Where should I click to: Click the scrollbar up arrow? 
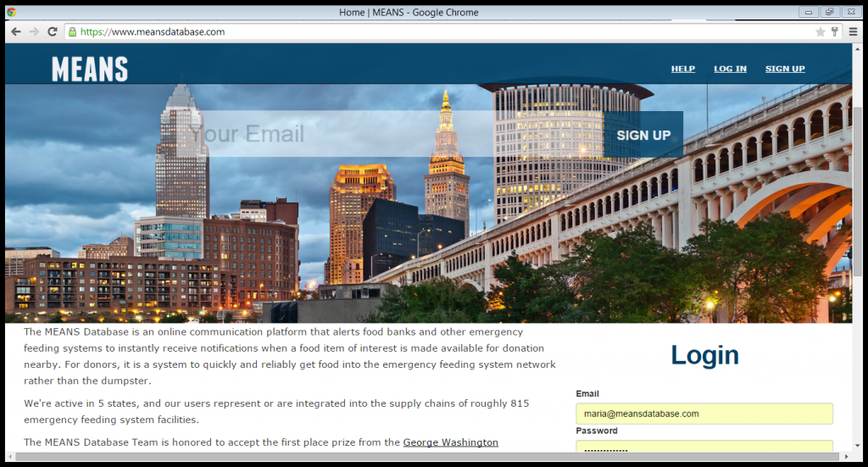[858, 49]
